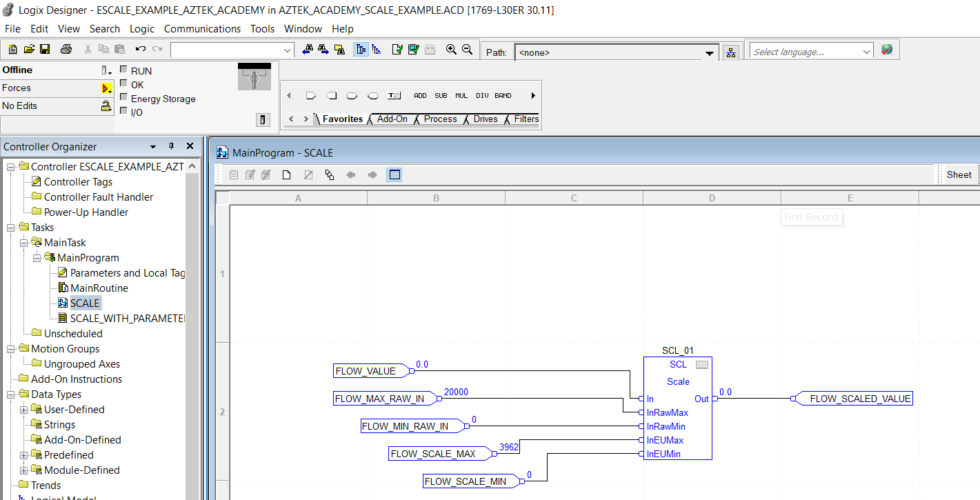The width and height of the screenshot is (980, 500).
Task: Find next search result binoculars icon
Action: pos(323,49)
